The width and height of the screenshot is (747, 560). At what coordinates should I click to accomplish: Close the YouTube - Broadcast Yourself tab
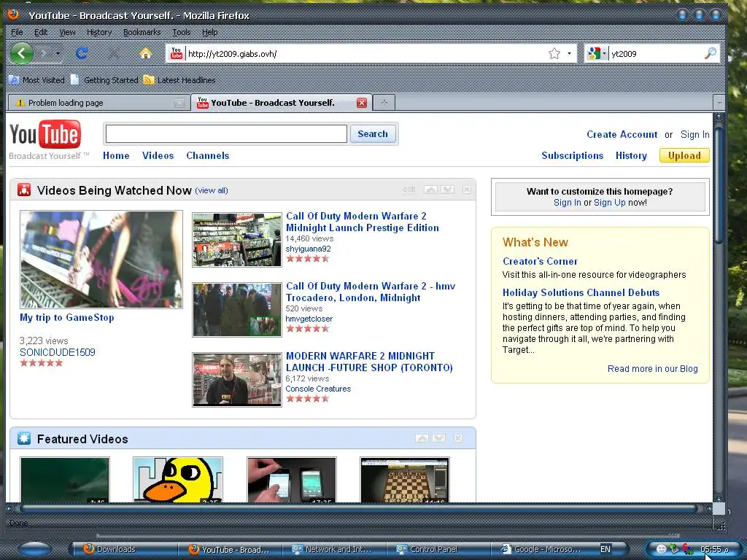point(362,103)
